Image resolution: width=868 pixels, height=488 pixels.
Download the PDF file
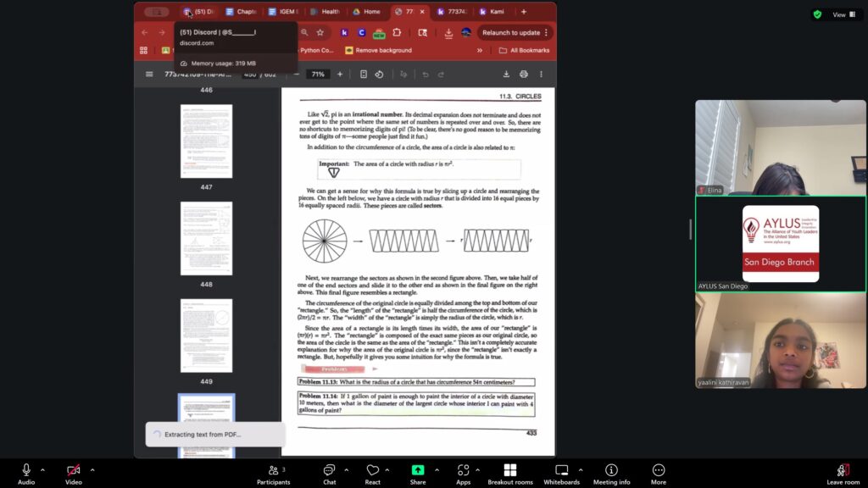tap(506, 75)
